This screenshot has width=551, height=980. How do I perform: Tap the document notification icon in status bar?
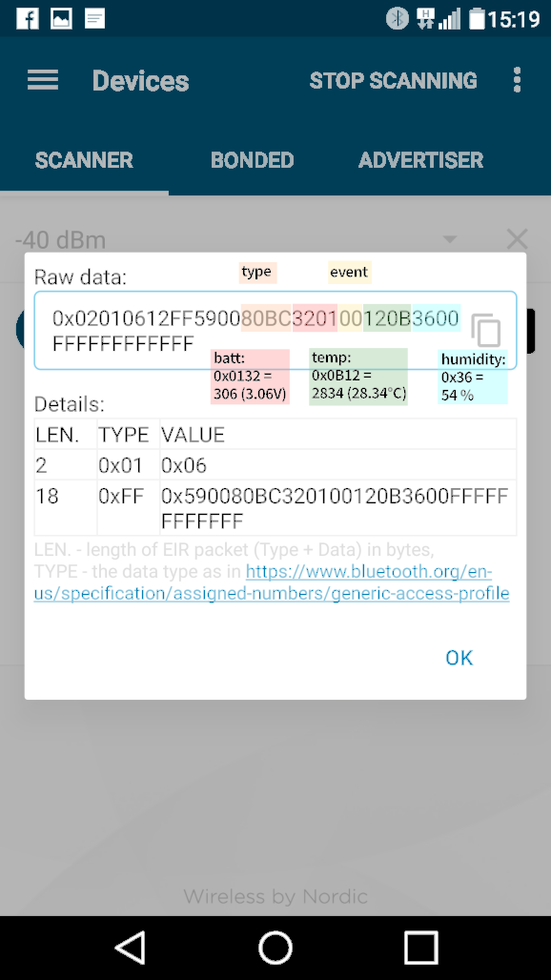[94, 19]
